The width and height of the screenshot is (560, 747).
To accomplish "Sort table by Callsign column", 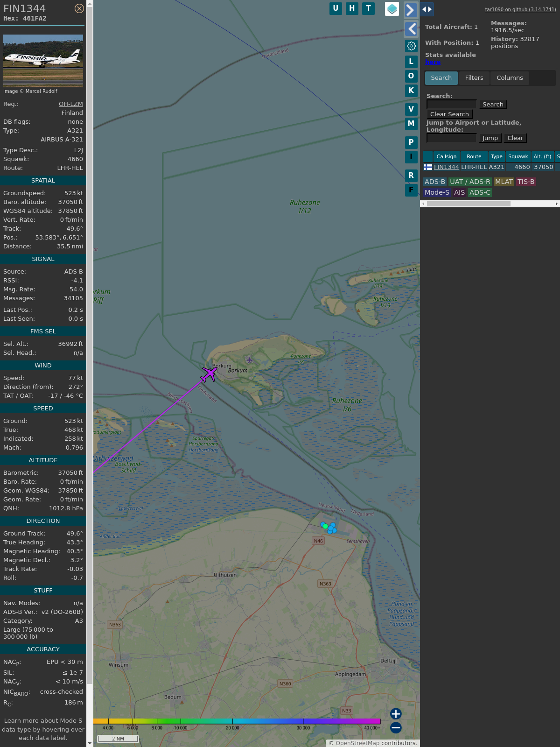I will coord(447,157).
